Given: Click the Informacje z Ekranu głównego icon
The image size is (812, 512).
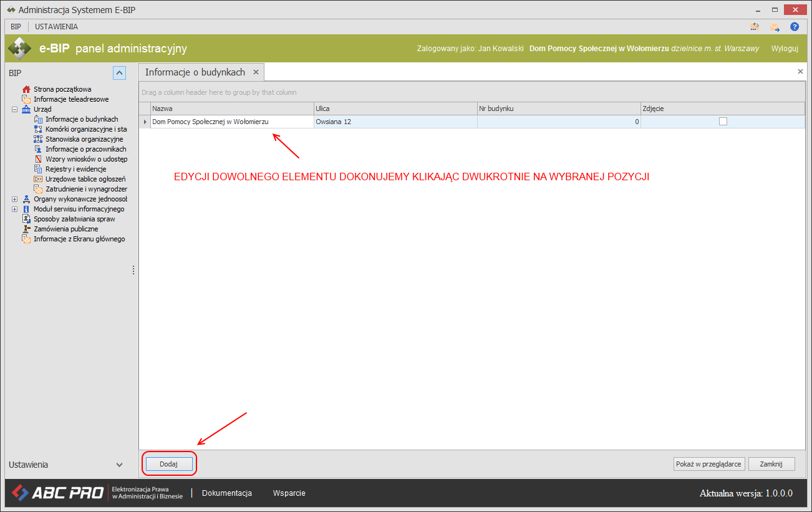Looking at the screenshot, I should (26, 239).
